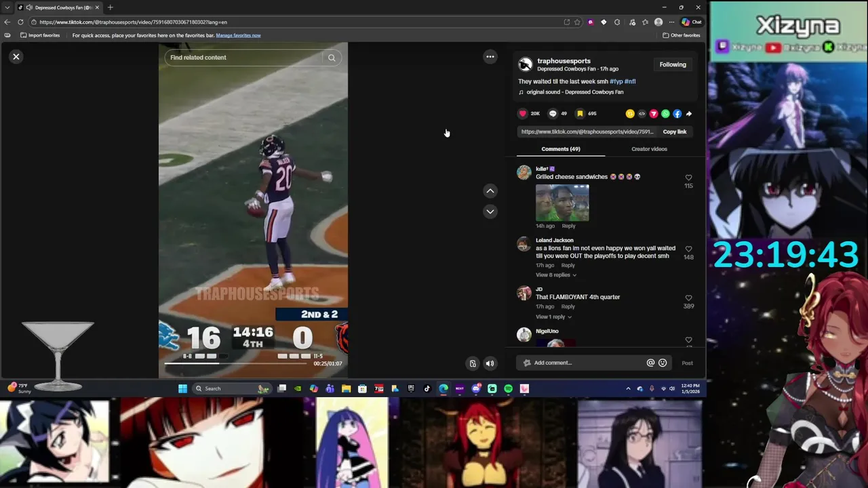Open Edge Settings and more ellipsis
Viewport: 868px width, 488px height.
point(671,22)
